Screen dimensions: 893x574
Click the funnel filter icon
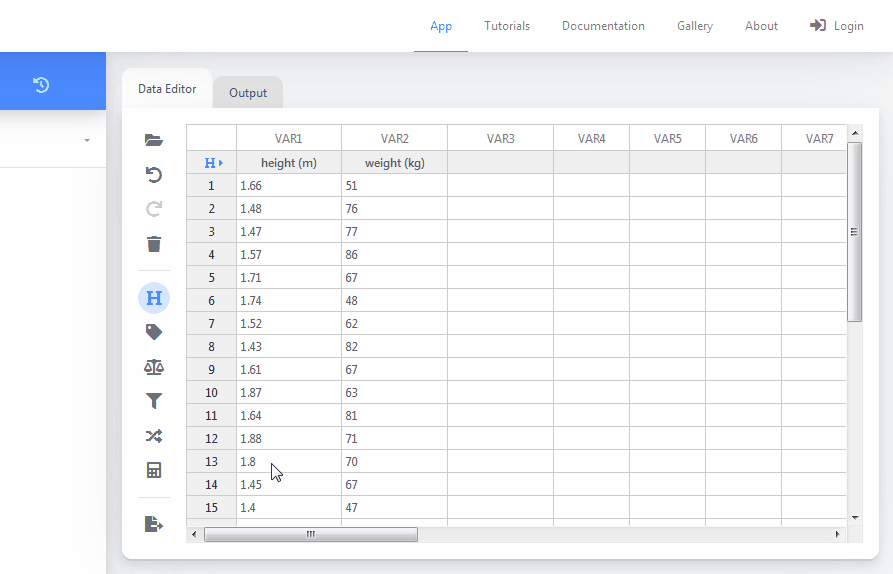[153, 401]
